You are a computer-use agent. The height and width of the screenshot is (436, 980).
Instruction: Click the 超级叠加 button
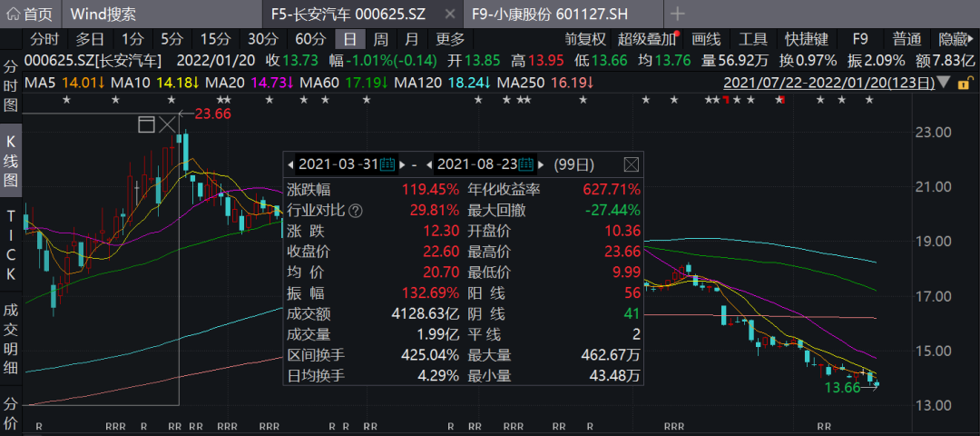click(648, 39)
